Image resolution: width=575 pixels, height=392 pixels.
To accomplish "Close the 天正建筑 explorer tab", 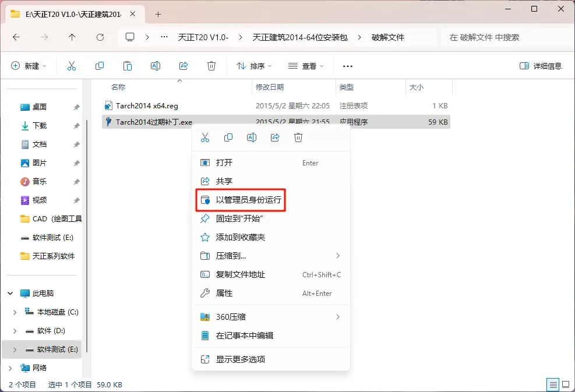I will coord(133,14).
